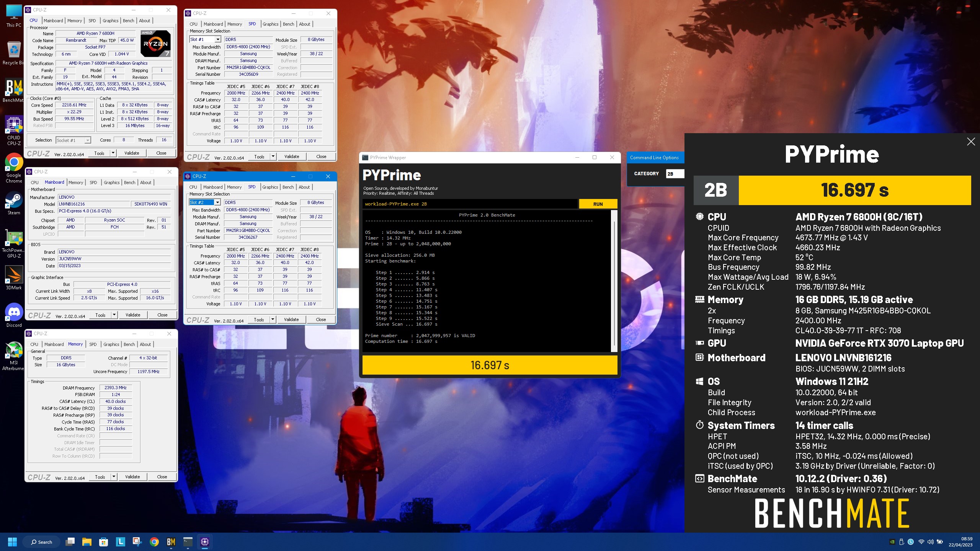The image size is (980, 551).
Task: Open CPUID CPU-Z desktop shortcut
Action: point(14,131)
